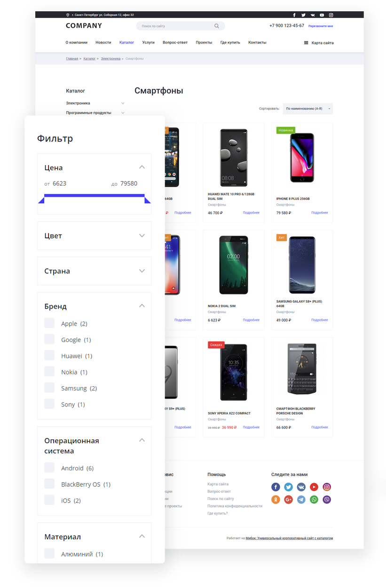Click the search magnifier icon

[216, 26]
